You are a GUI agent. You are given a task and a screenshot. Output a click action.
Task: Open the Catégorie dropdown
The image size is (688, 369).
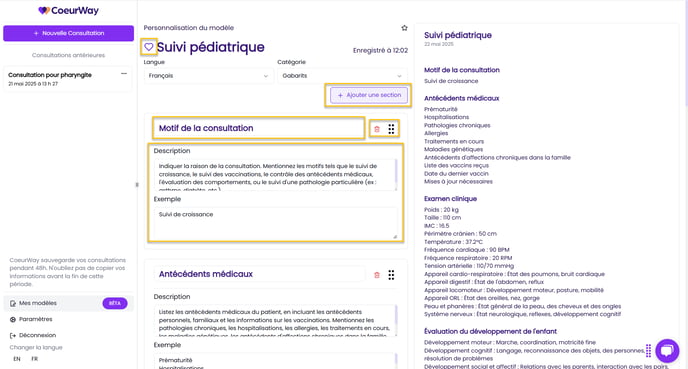(342, 76)
